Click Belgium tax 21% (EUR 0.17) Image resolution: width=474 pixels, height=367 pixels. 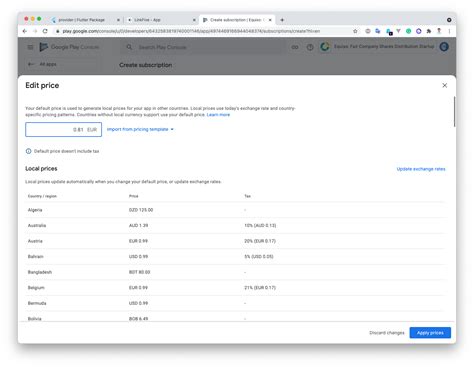click(260, 288)
